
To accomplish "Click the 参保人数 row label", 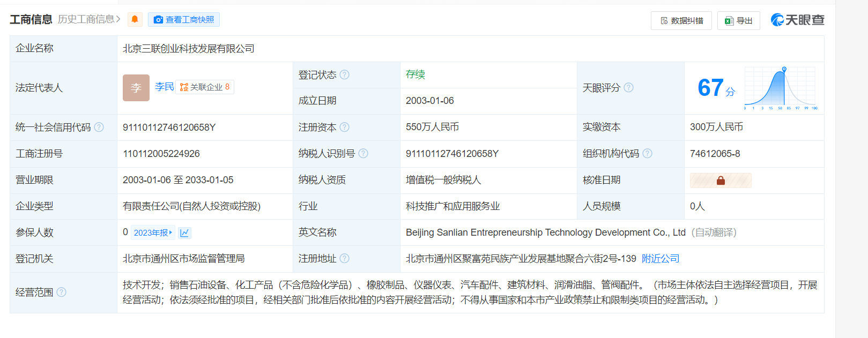I will click(34, 232).
